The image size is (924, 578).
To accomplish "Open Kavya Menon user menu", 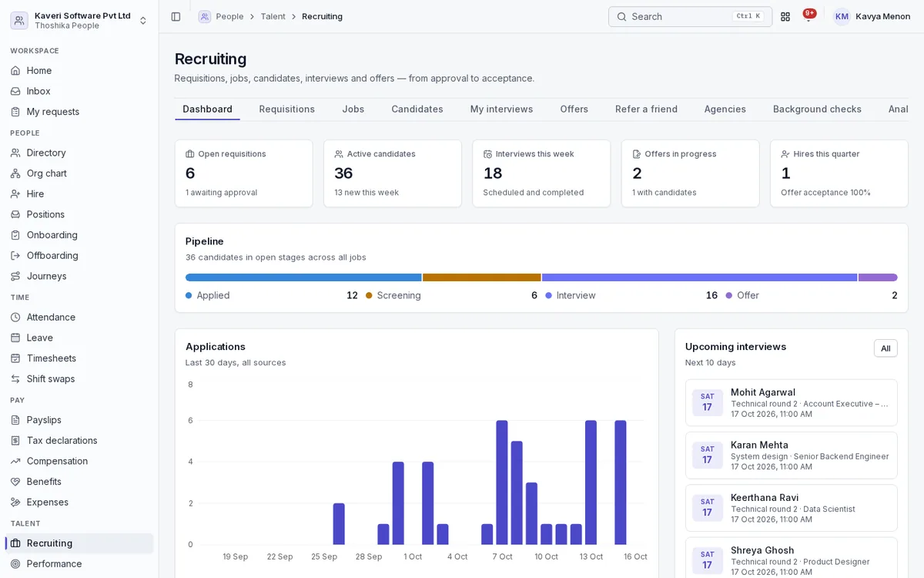I will tap(872, 16).
